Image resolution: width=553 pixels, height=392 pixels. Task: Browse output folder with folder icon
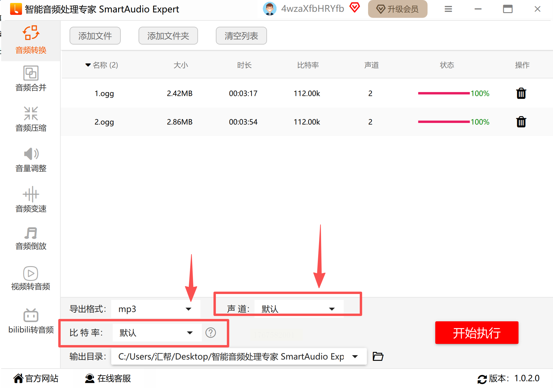click(x=378, y=356)
